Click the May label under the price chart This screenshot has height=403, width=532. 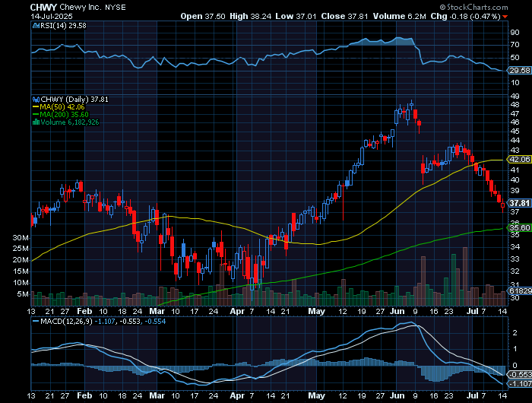316,311
